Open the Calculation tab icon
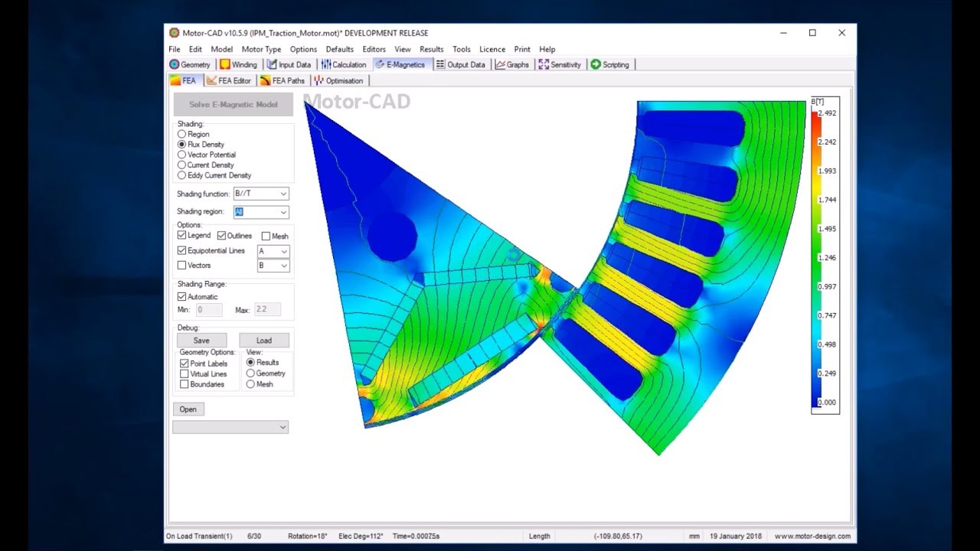Image resolution: width=980 pixels, height=551 pixels. tap(326, 65)
